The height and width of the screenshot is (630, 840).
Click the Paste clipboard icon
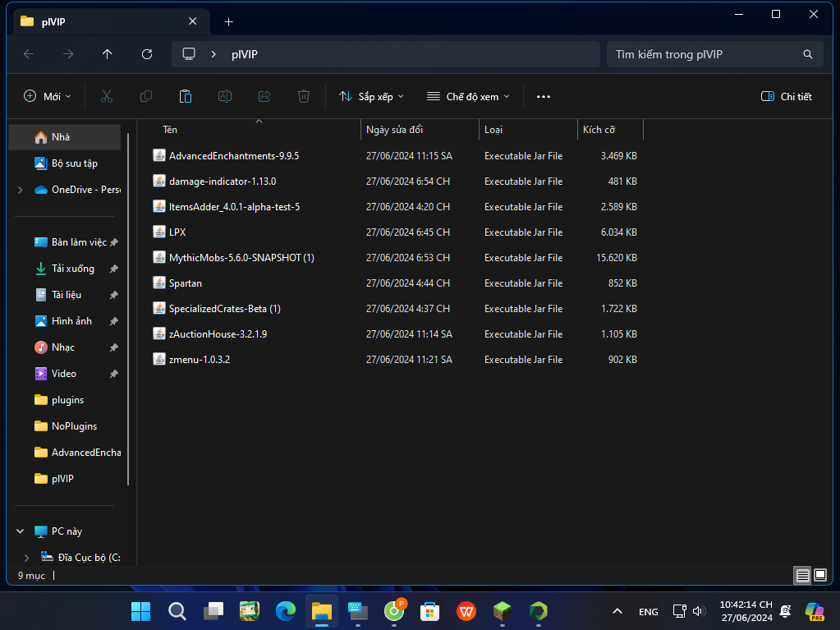click(x=186, y=96)
